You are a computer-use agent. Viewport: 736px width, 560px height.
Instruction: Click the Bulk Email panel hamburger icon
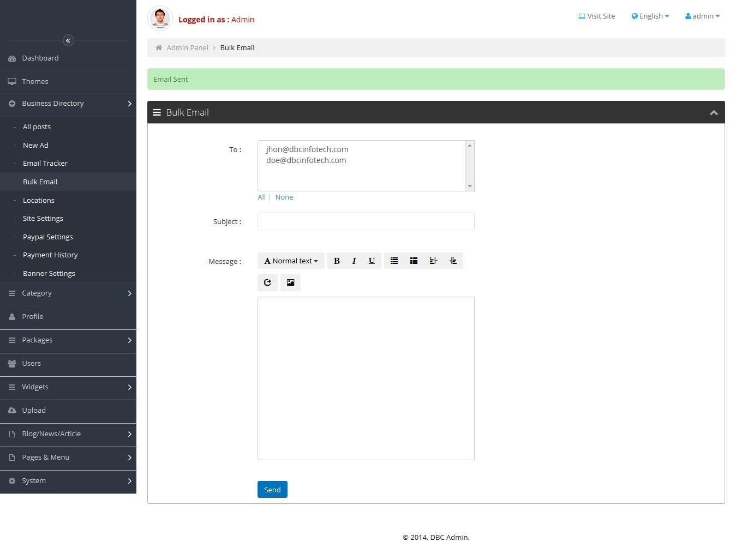157,112
